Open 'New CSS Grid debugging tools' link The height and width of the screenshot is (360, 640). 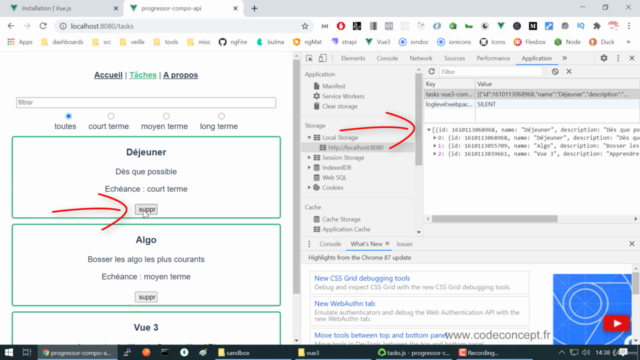pos(362,278)
